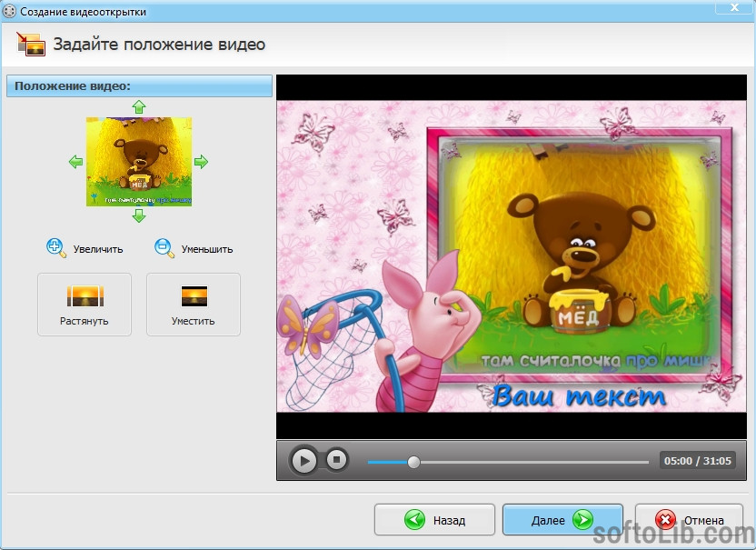Click the playback seek slider handle
756x550 pixels.
(413, 462)
